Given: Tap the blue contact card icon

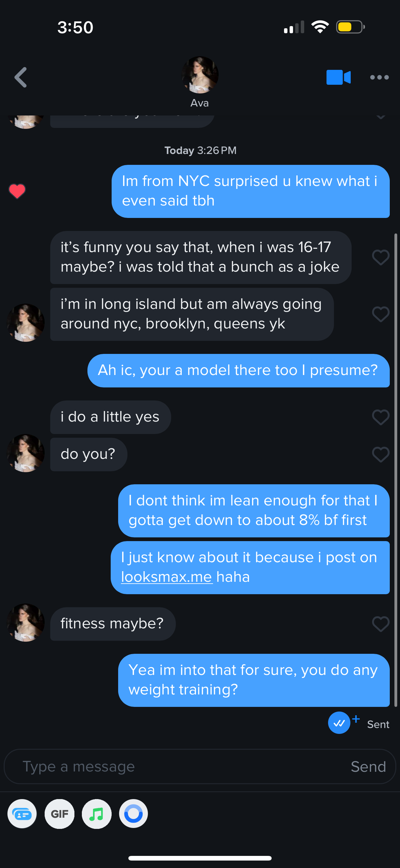Looking at the screenshot, I should click(x=22, y=814).
